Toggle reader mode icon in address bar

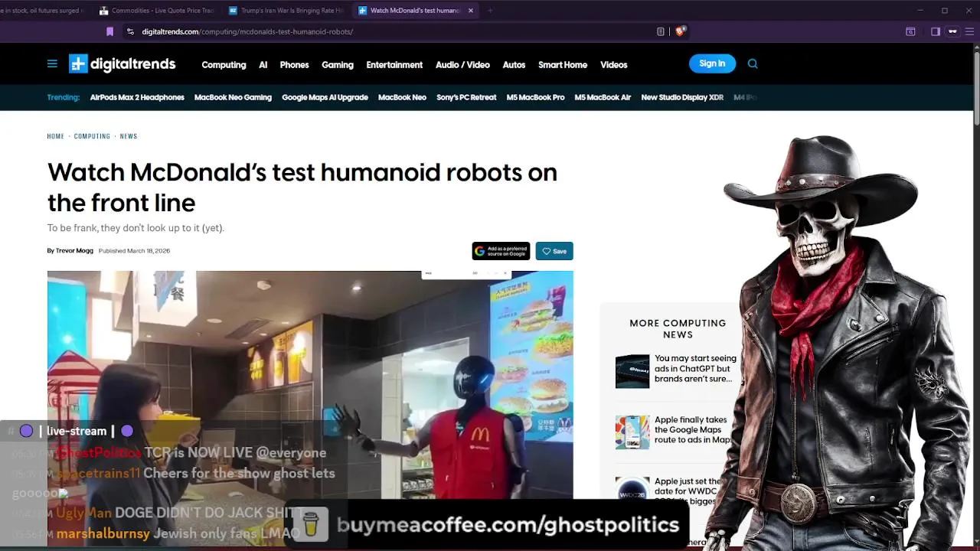tap(660, 31)
